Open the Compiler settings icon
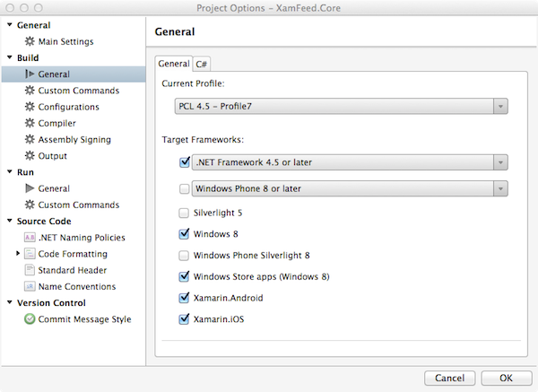 click(x=30, y=123)
